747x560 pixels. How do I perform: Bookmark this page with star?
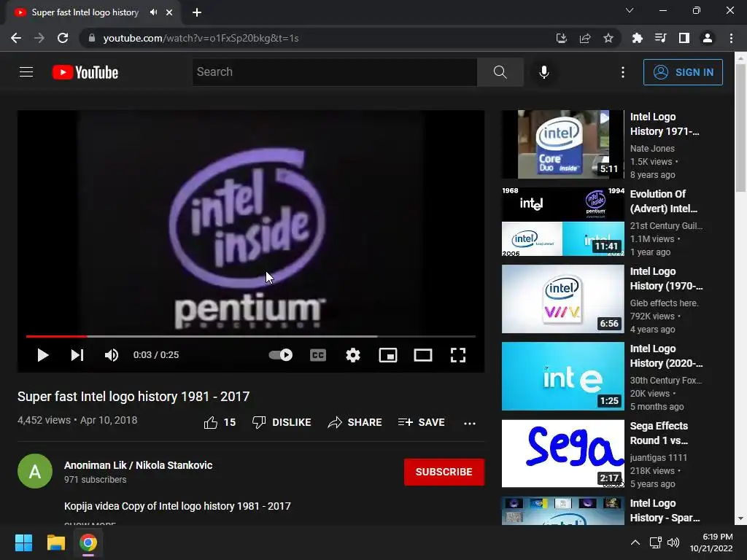608,38
